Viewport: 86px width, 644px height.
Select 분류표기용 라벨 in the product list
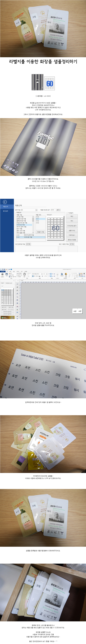click(x=24, y=219)
